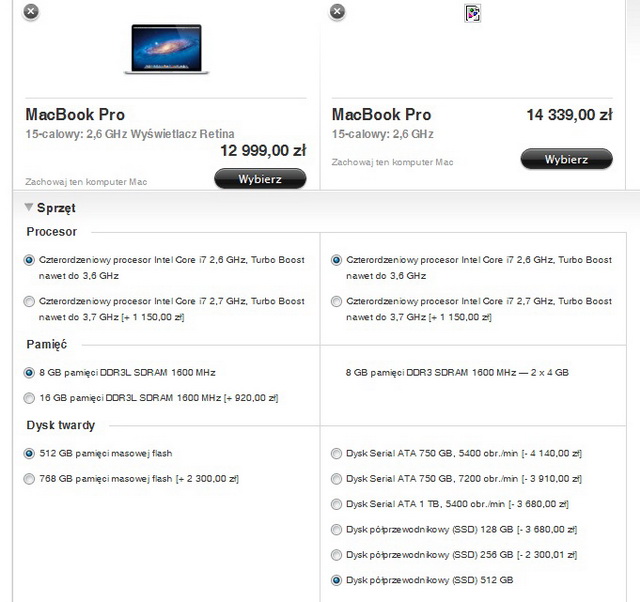Select 2,7 GHz processor for Retina model
Viewport: 640px width, 602px height.
(x=29, y=301)
